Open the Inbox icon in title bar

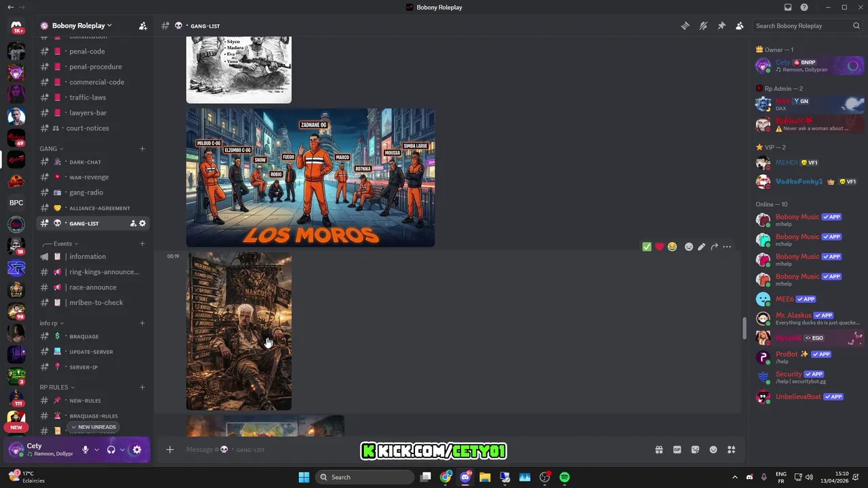[x=788, y=7]
